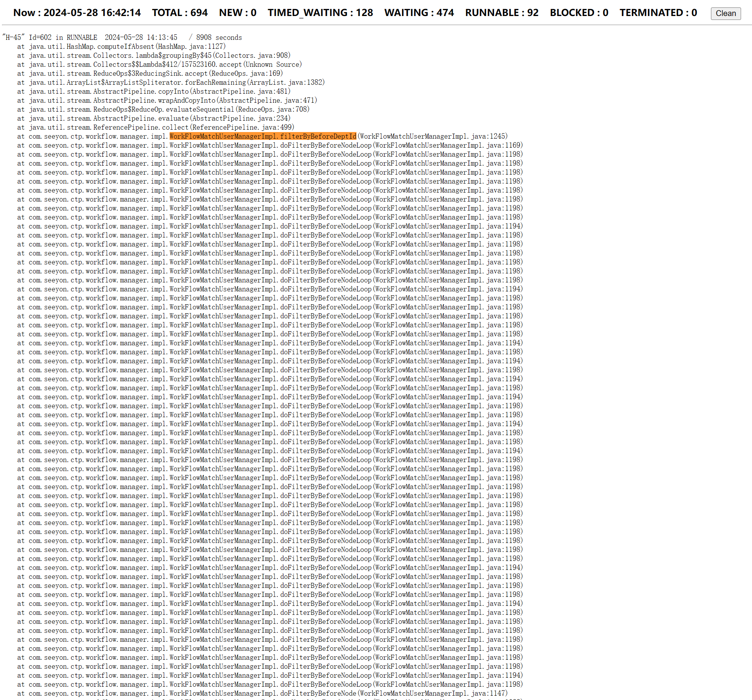The image size is (752, 700).
Task: Click the Clean button
Action: pos(725,13)
